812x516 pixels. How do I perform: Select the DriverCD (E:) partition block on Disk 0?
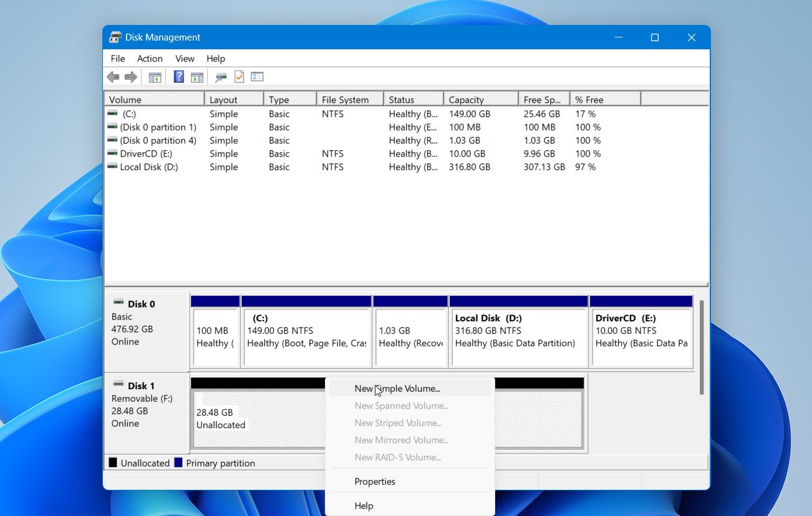click(641, 331)
